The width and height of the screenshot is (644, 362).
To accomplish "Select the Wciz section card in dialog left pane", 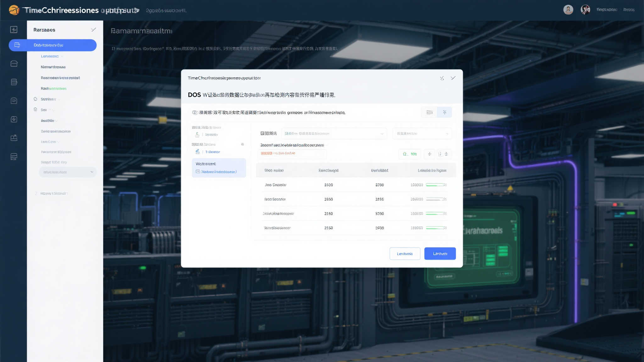I will point(219,168).
